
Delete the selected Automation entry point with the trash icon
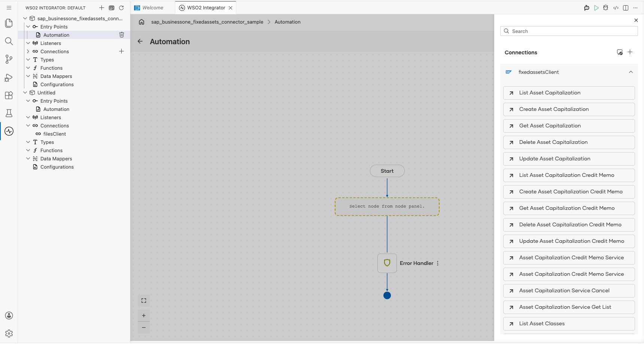[122, 35]
